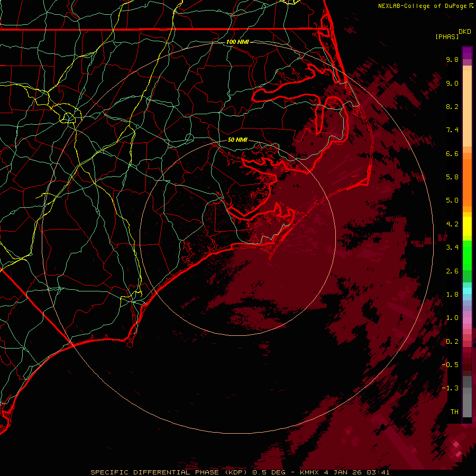Click the 1.8 value on the color scale
The image size is (476, 476).
coord(452,295)
